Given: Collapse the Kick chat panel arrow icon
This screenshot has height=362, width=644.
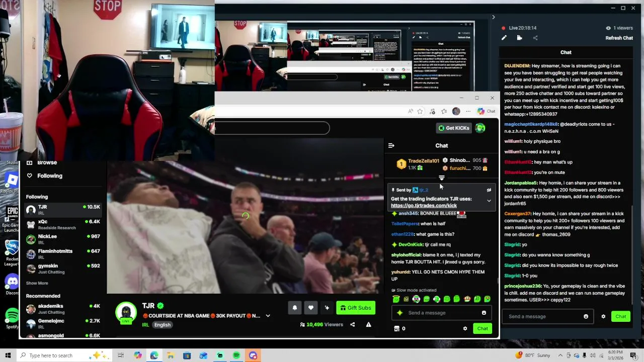Looking at the screenshot, I should pyautogui.click(x=391, y=146).
